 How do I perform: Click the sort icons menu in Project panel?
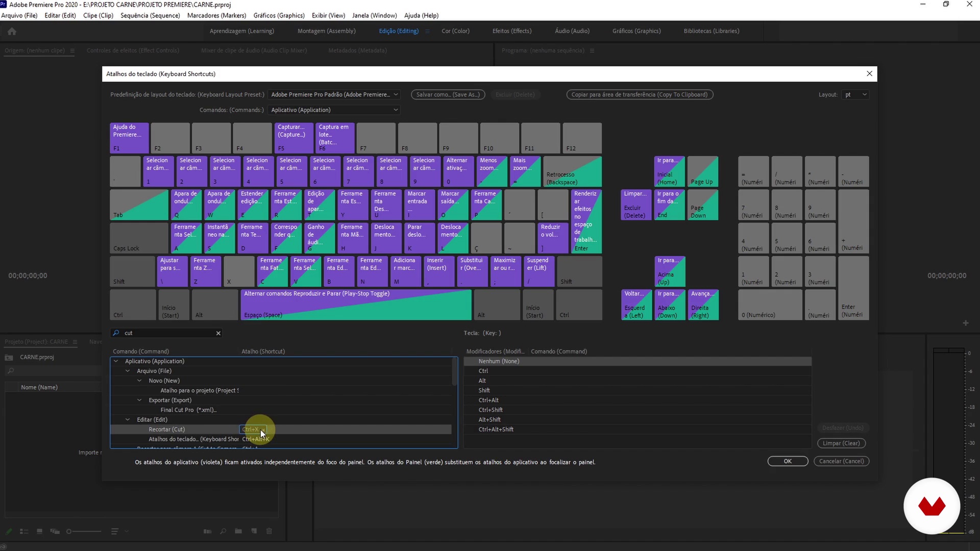point(115,531)
